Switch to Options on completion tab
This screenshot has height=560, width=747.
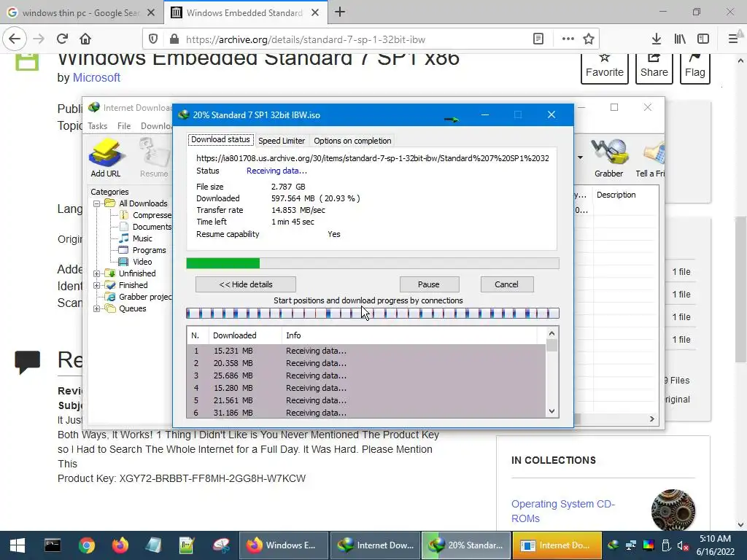[352, 141]
